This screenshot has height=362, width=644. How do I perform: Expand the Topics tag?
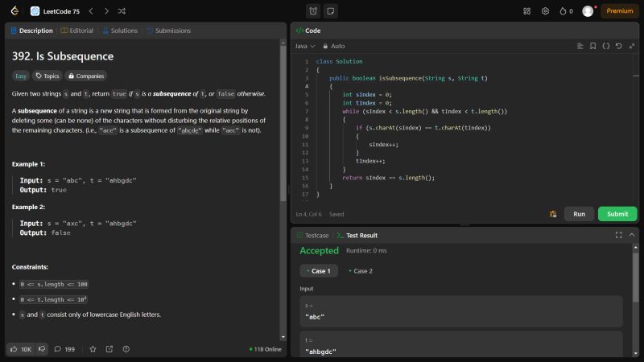coord(47,76)
